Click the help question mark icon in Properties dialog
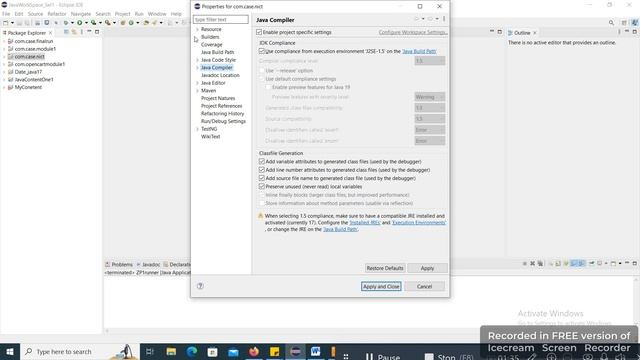The height and width of the screenshot is (360, 640). pyautogui.click(x=200, y=286)
